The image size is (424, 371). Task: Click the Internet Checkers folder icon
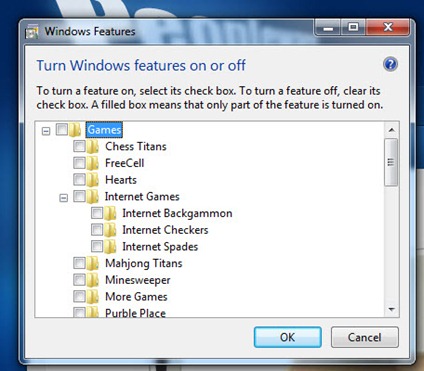[110, 230]
